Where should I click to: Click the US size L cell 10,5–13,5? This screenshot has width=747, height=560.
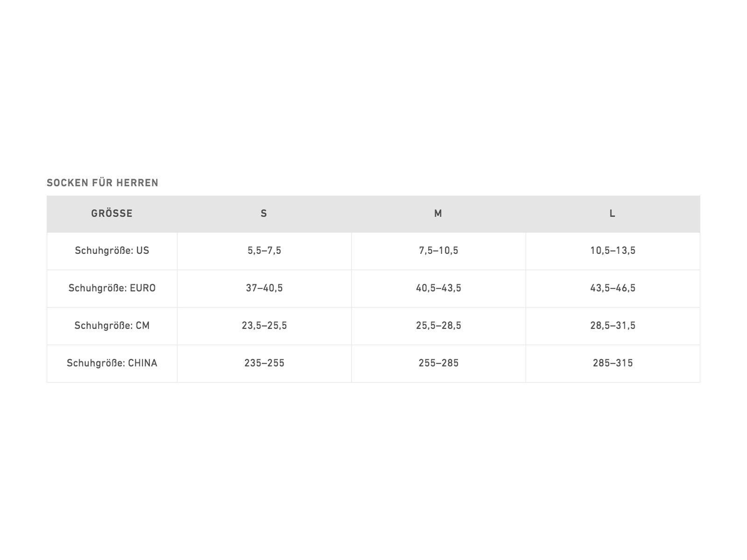point(613,251)
